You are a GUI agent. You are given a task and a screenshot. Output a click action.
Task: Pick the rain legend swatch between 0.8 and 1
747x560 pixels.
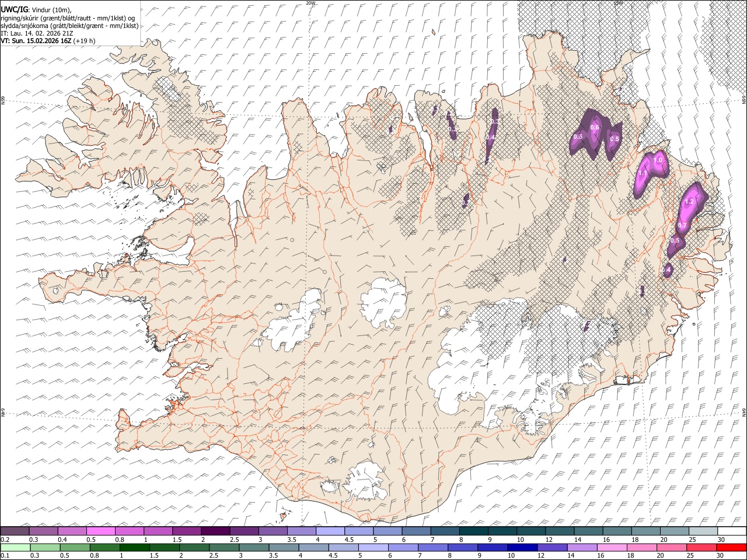(x=104, y=547)
